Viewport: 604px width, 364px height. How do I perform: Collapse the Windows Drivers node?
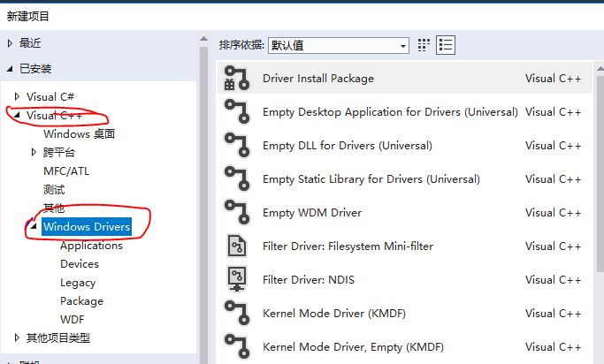[x=34, y=226]
